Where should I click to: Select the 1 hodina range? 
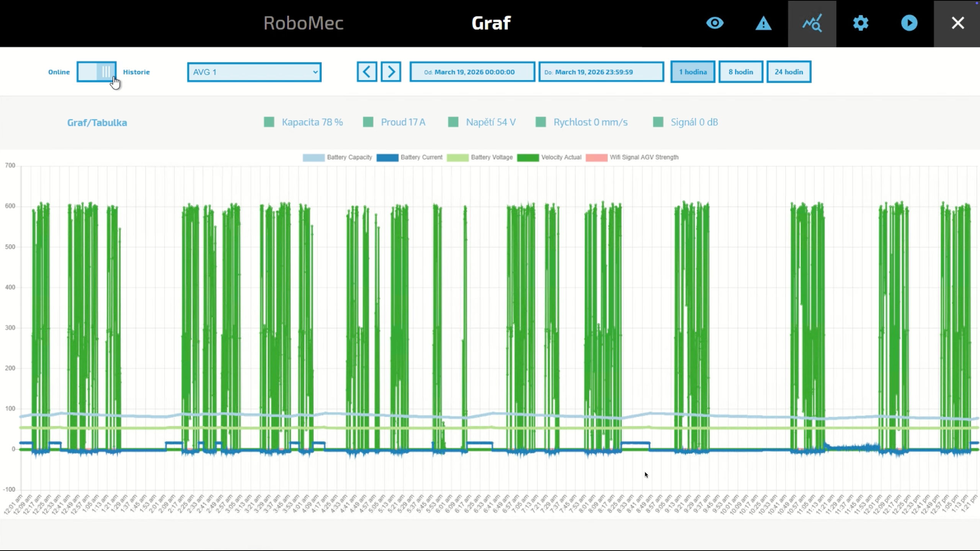click(693, 72)
